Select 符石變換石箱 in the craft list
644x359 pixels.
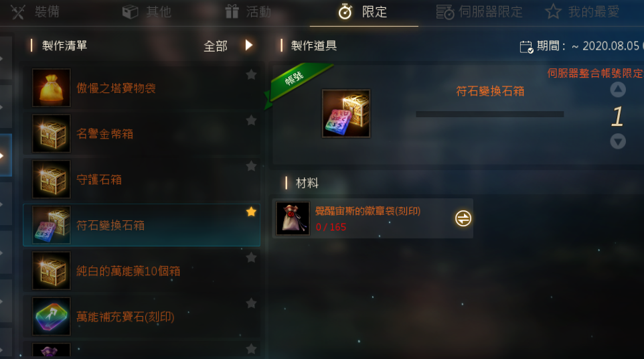pos(142,225)
